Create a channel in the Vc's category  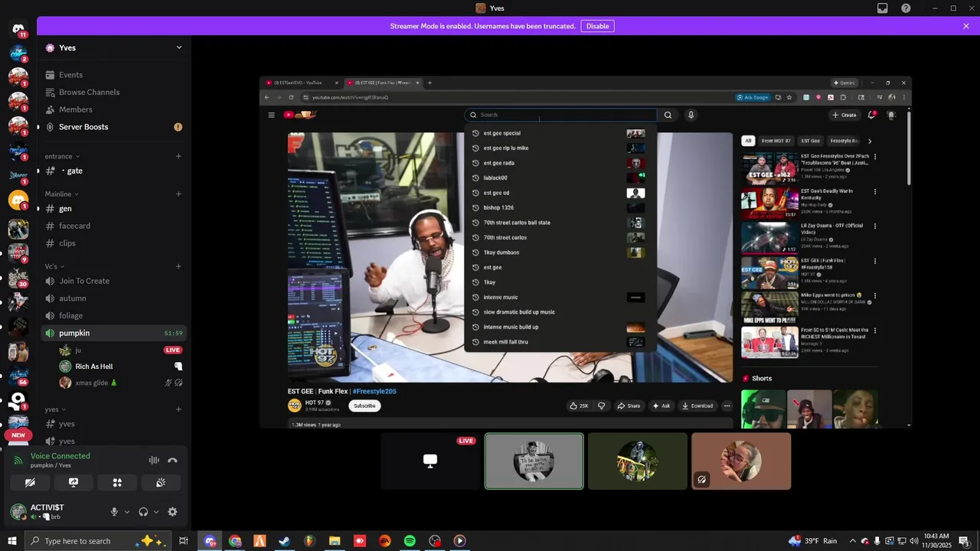(x=178, y=266)
